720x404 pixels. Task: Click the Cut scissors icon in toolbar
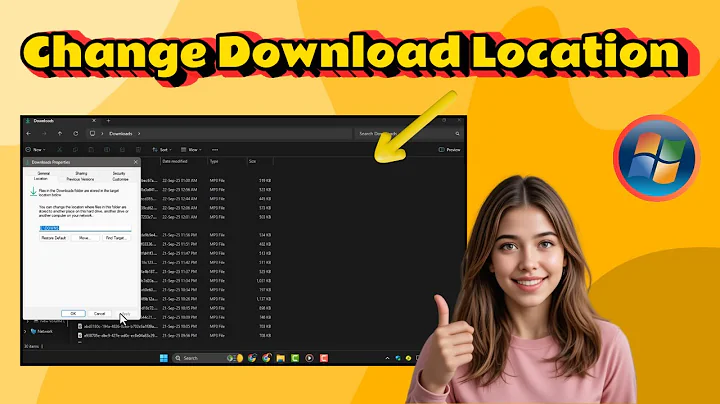pyautogui.click(x=60, y=150)
